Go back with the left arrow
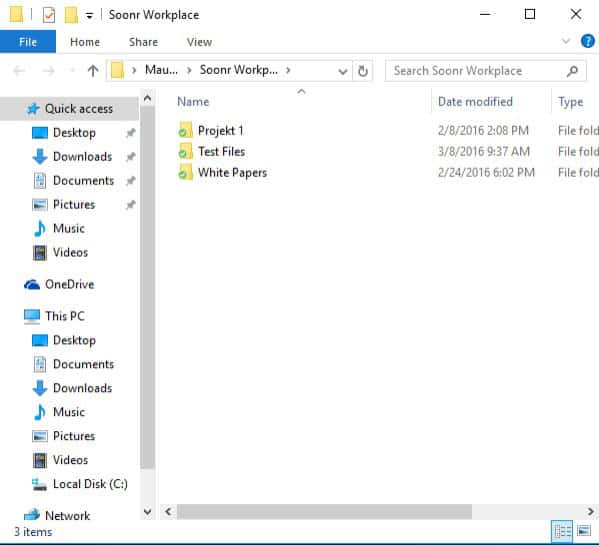 pos(19,71)
